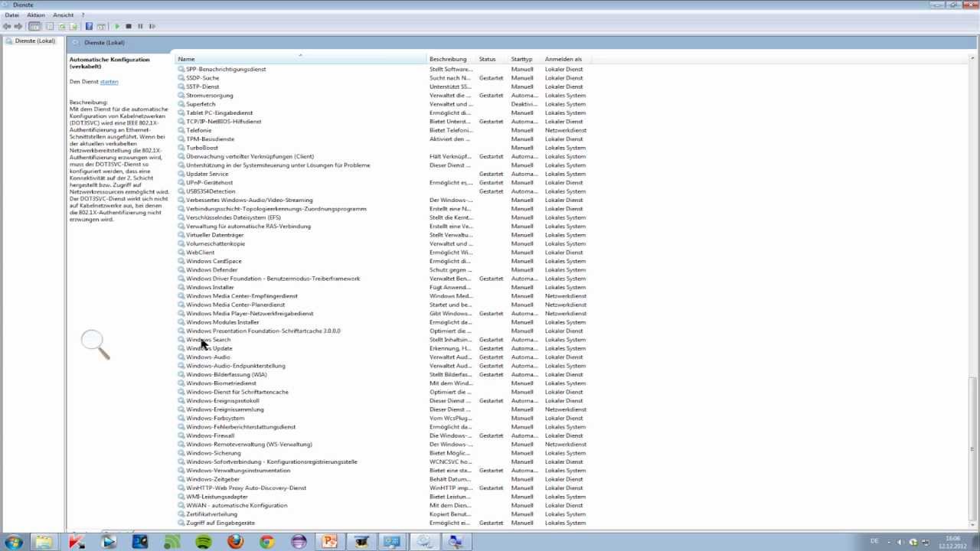Toggle the action pane toolbar icon
Viewport: 980px width, 551px height.
[101, 26]
